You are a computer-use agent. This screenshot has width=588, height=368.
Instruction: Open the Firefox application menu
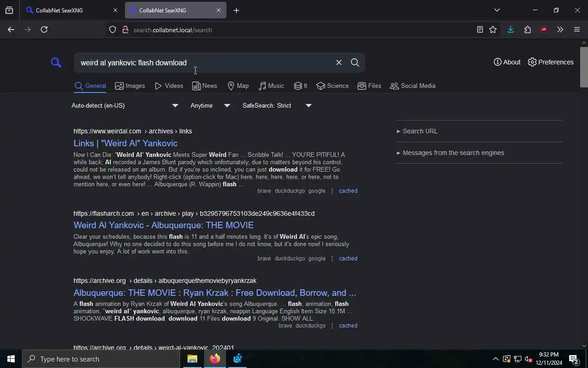pos(577,29)
